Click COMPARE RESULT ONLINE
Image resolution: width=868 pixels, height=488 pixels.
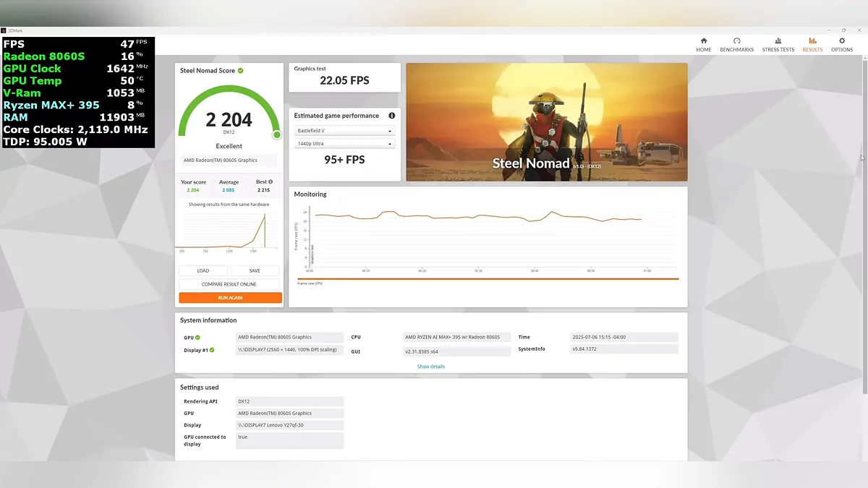tap(229, 284)
